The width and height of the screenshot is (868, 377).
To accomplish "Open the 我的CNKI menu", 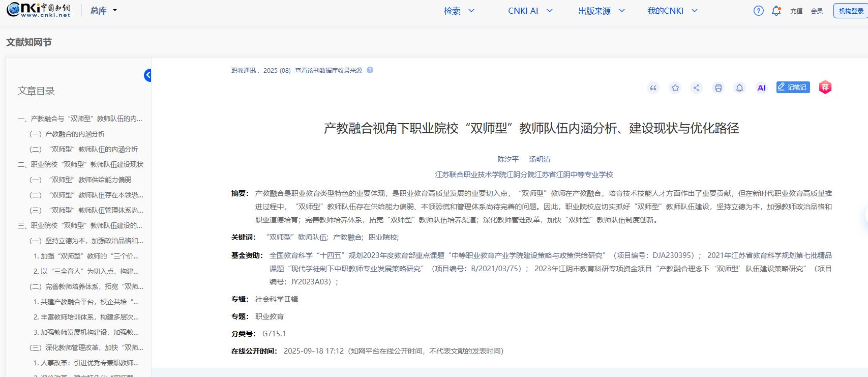I will pos(672,11).
